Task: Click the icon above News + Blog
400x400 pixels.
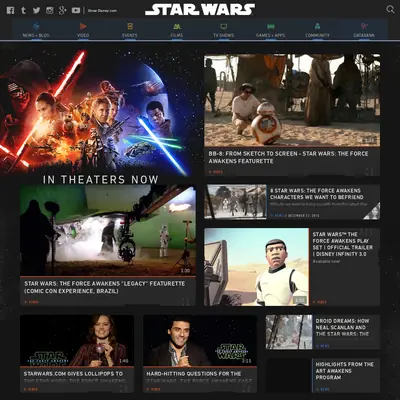Action: tap(36, 26)
